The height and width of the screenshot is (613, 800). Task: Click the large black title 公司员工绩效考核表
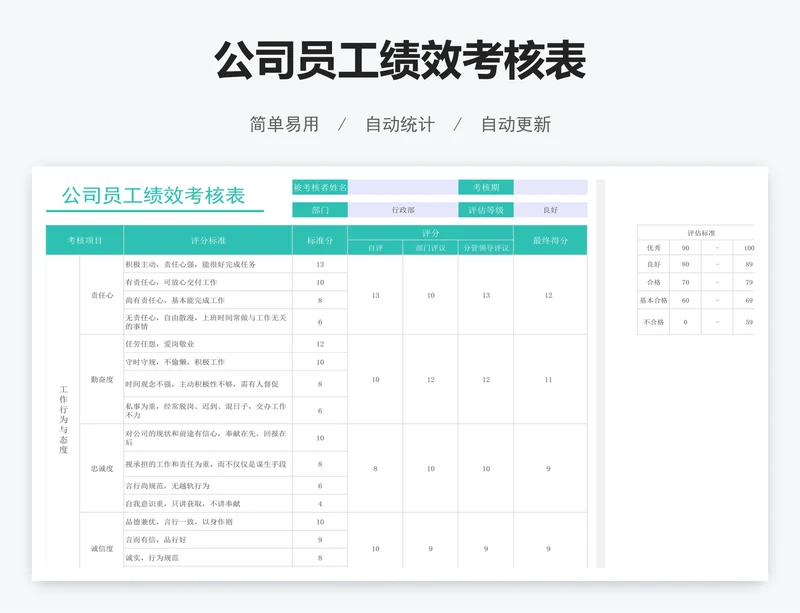pyautogui.click(x=400, y=60)
